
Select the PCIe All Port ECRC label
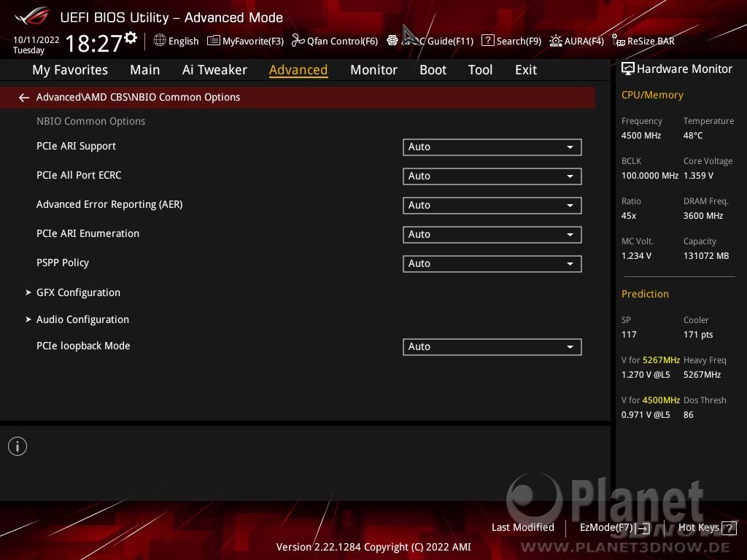[x=79, y=175]
